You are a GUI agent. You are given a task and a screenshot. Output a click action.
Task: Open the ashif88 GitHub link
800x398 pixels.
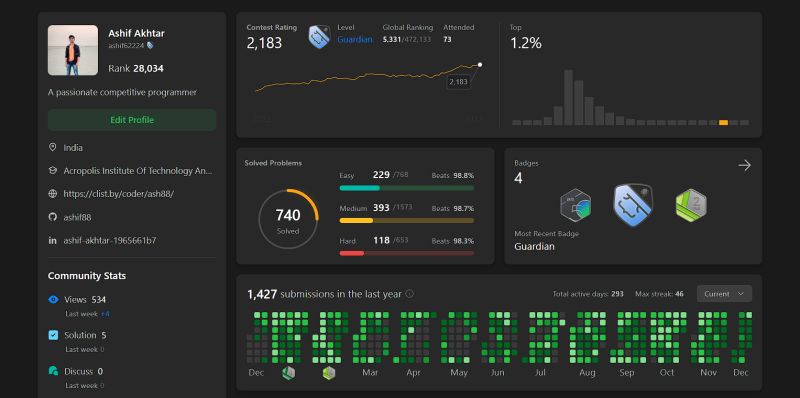pyautogui.click(x=77, y=217)
